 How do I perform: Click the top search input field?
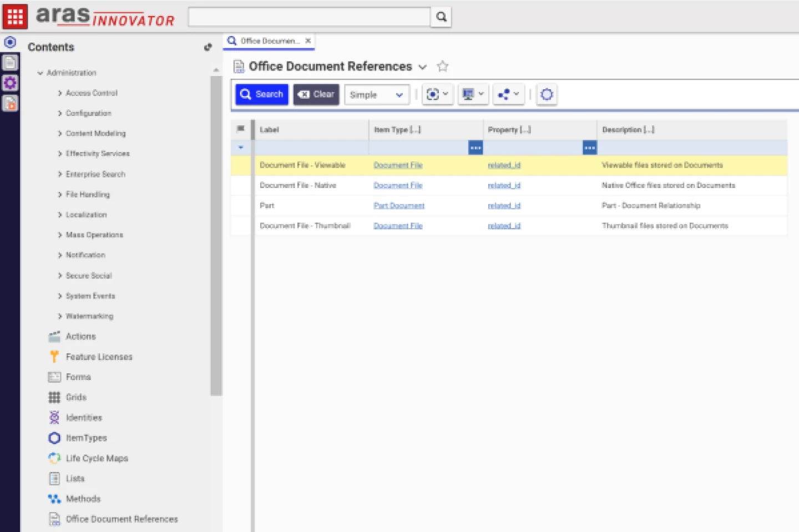(310, 17)
